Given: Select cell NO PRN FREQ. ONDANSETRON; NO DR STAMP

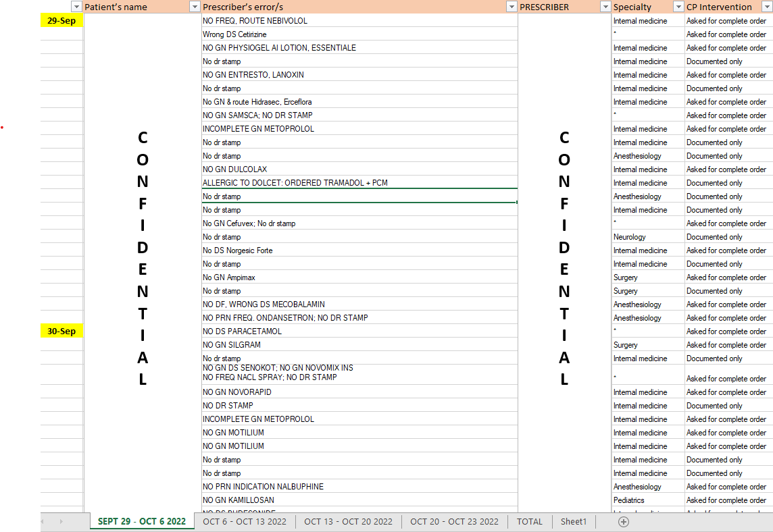Looking at the screenshot, I should (359, 318).
